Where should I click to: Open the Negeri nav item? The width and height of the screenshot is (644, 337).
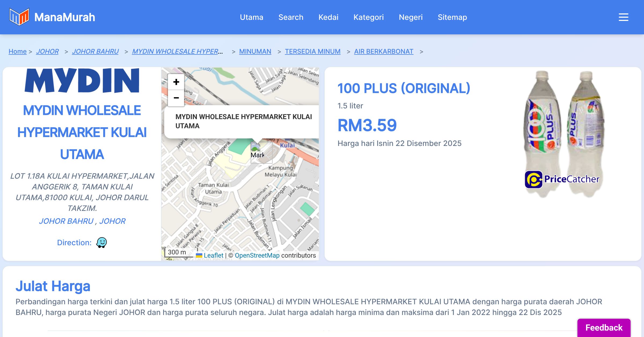411,17
